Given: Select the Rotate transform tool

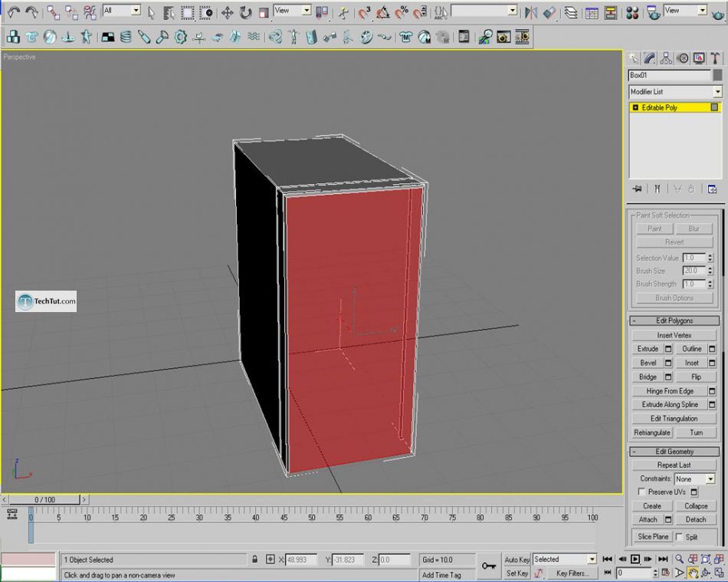Looking at the screenshot, I should (x=245, y=12).
